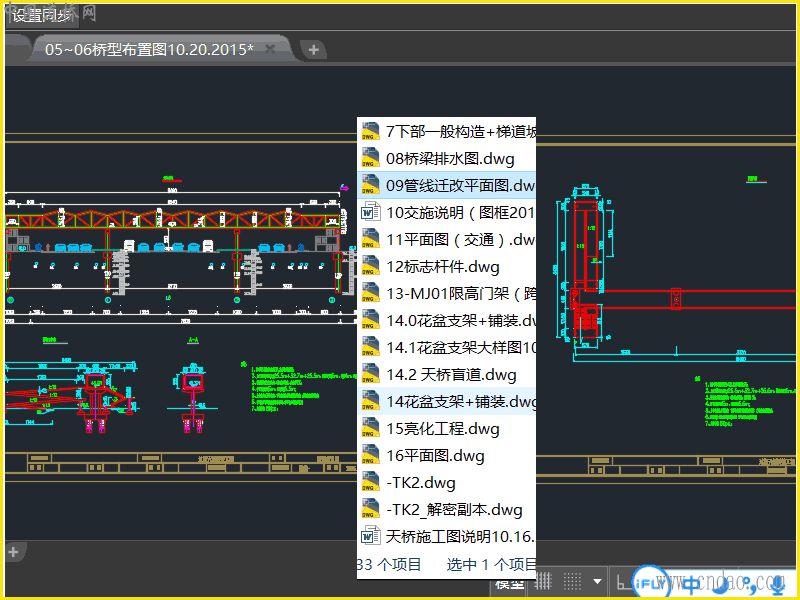Click the DWG icon of 12标志杆件.dwg

[x=370, y=267]
